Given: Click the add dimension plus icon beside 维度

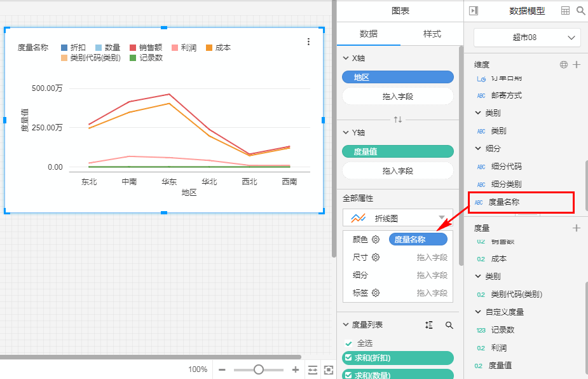Looking at the screenshot, I should coord(577,64).
